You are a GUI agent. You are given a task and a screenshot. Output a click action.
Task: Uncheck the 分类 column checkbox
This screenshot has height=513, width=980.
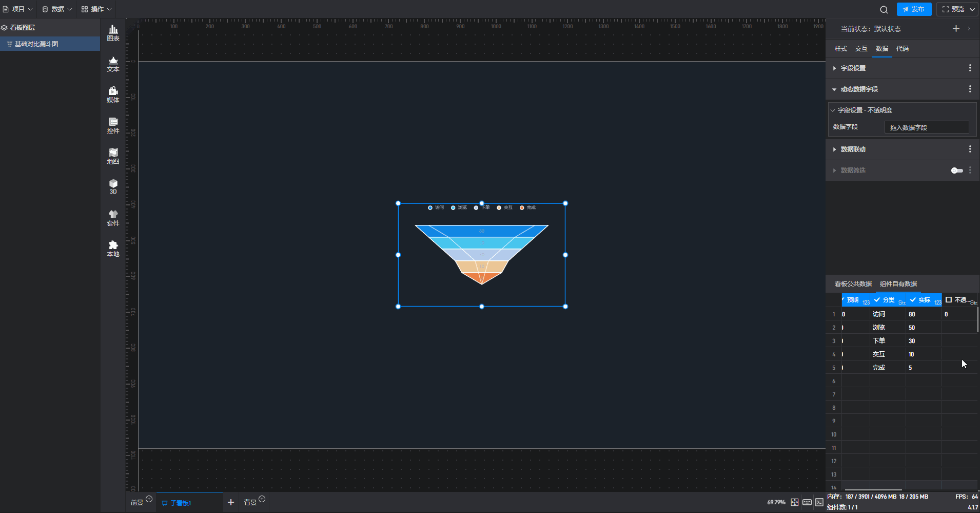(x=877, y=300)
